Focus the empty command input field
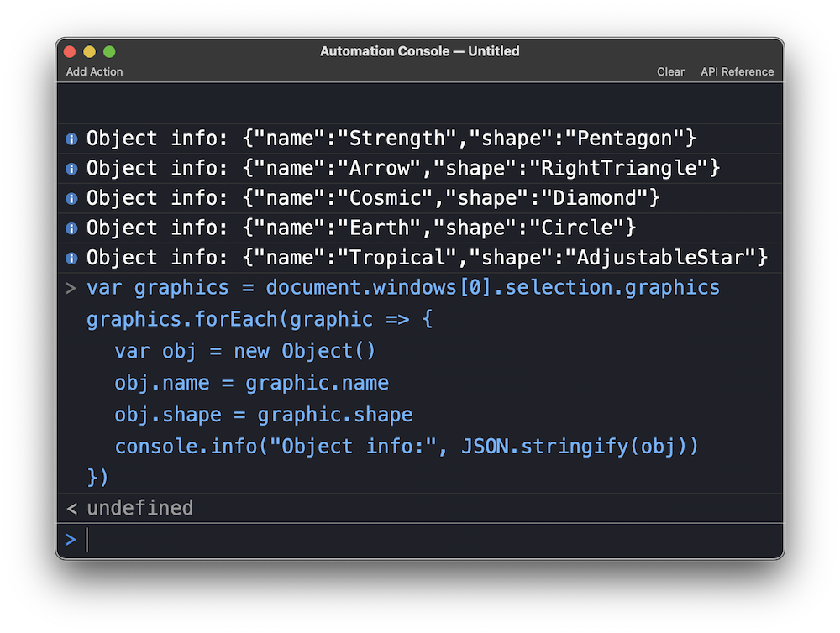Screen dimensions: 840x633 point(420,540)
